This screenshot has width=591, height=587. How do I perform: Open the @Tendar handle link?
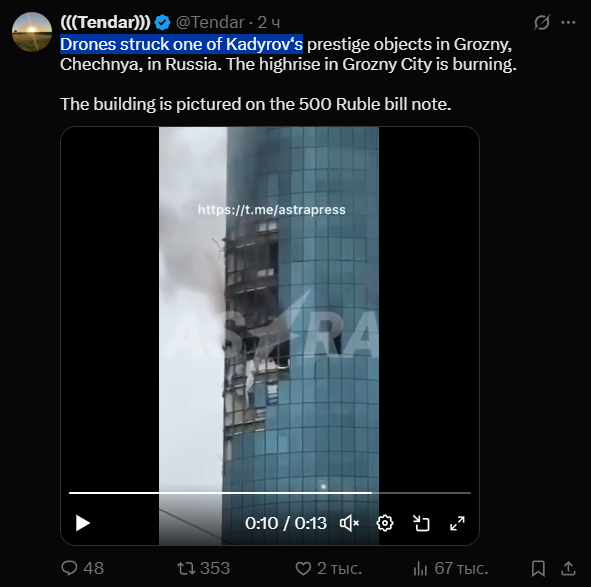click(210, 23)
